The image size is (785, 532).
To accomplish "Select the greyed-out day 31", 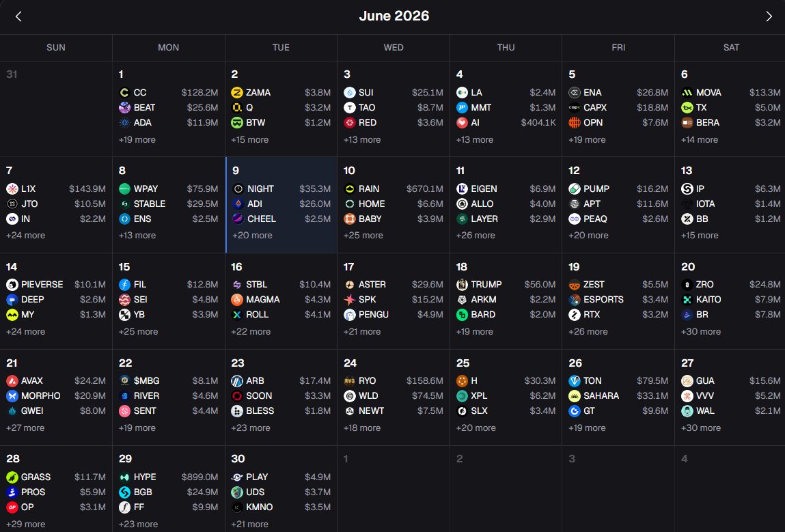I will tap(12, 74).
